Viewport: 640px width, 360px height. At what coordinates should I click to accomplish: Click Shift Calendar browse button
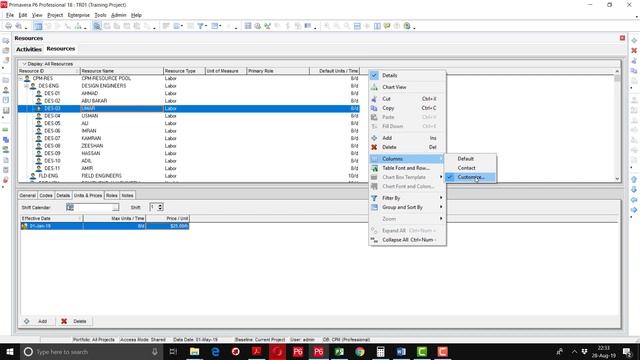[116, 207]
